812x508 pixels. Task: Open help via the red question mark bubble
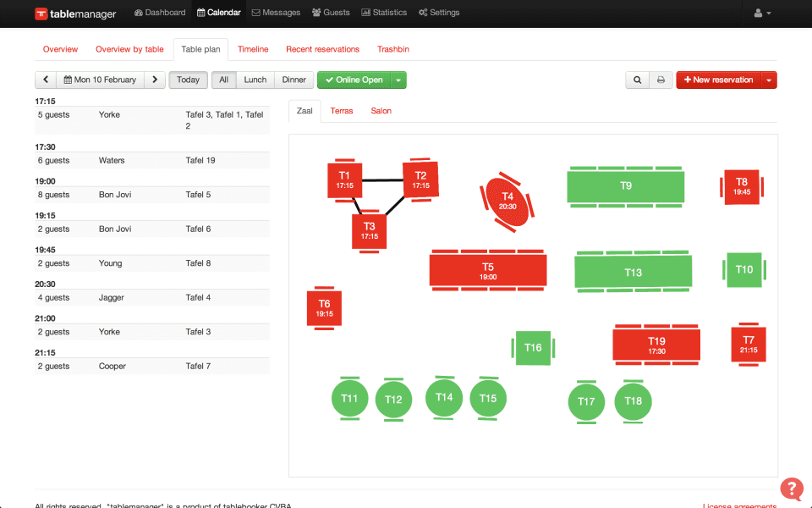pos(792,489)
